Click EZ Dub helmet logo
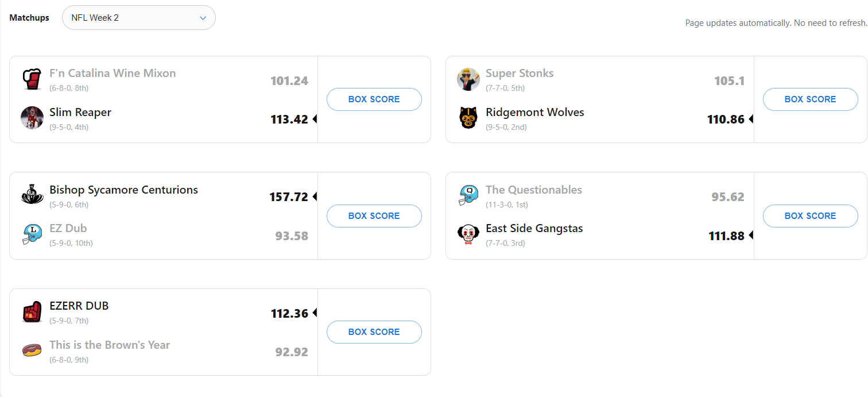This screenshot has width=868, height=397. pos(32,234)
